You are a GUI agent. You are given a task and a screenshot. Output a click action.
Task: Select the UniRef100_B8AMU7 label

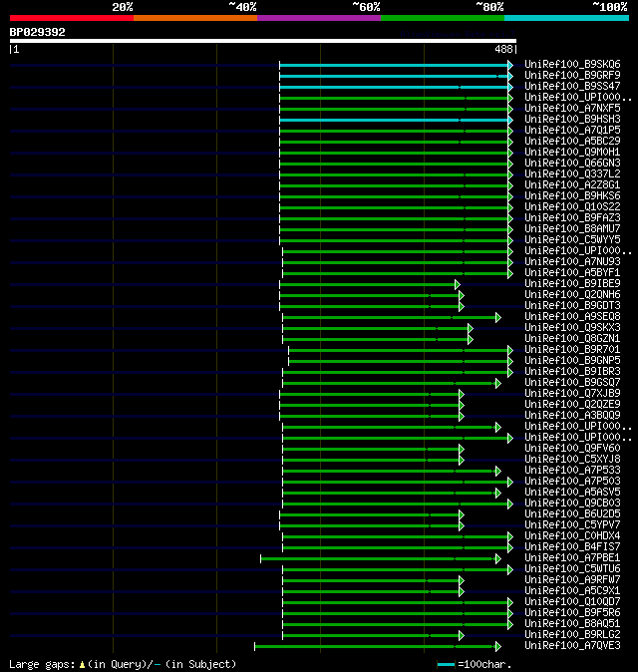coord(572,229)
